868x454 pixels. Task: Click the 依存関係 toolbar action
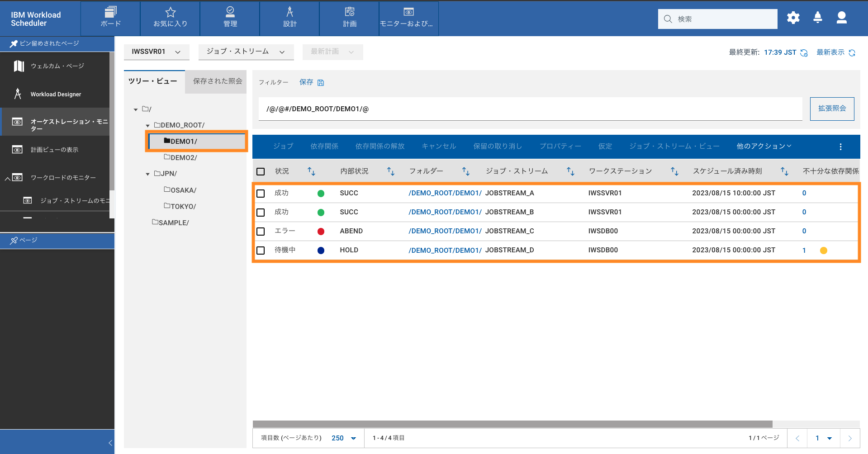click(324, 146)
